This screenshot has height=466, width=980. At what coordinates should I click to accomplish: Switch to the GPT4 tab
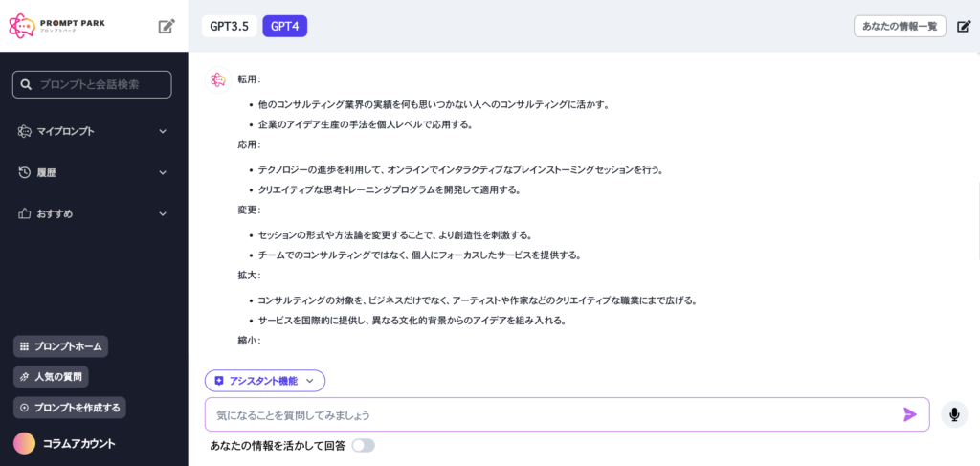point(285,27)
